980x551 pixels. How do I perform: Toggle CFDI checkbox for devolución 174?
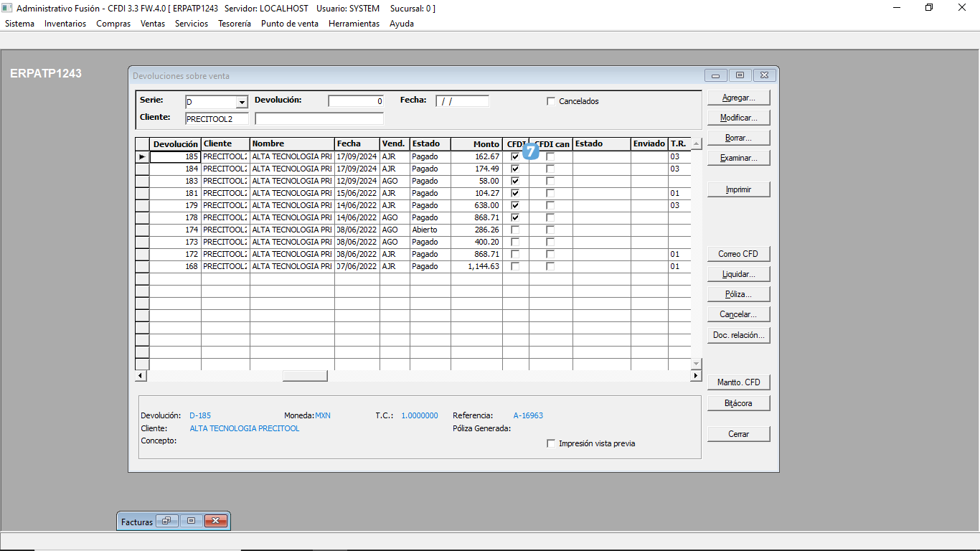click(x=515, y=230)
